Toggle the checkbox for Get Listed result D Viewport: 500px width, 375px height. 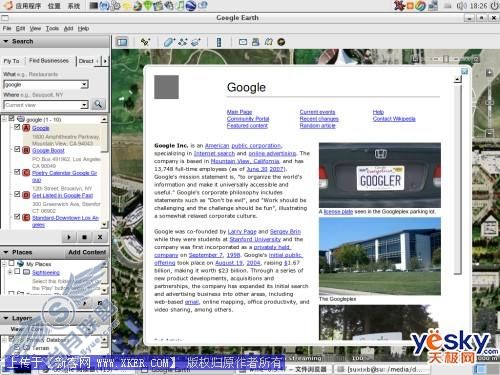(17, 194)
